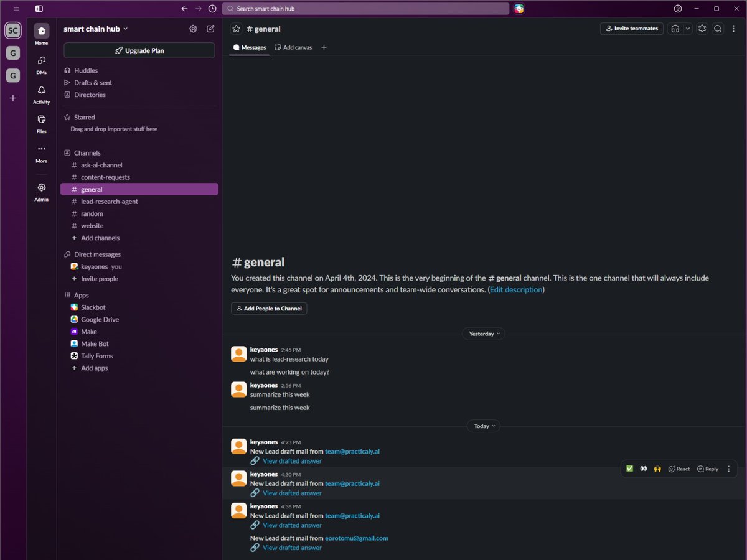Open the random channel
This screenshot has width=747, height=560.
pyautogui.click(x=139, y=214)
